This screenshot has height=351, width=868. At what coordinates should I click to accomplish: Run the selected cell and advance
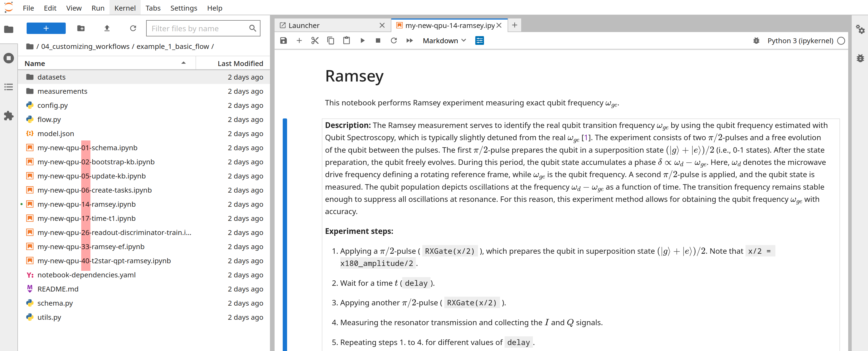coord(362,40)
